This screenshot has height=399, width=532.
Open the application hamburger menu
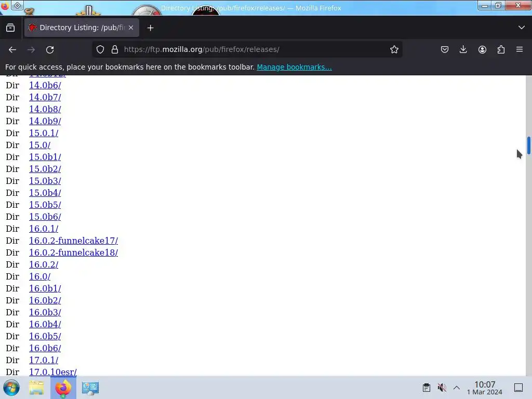tap(520, 49)
